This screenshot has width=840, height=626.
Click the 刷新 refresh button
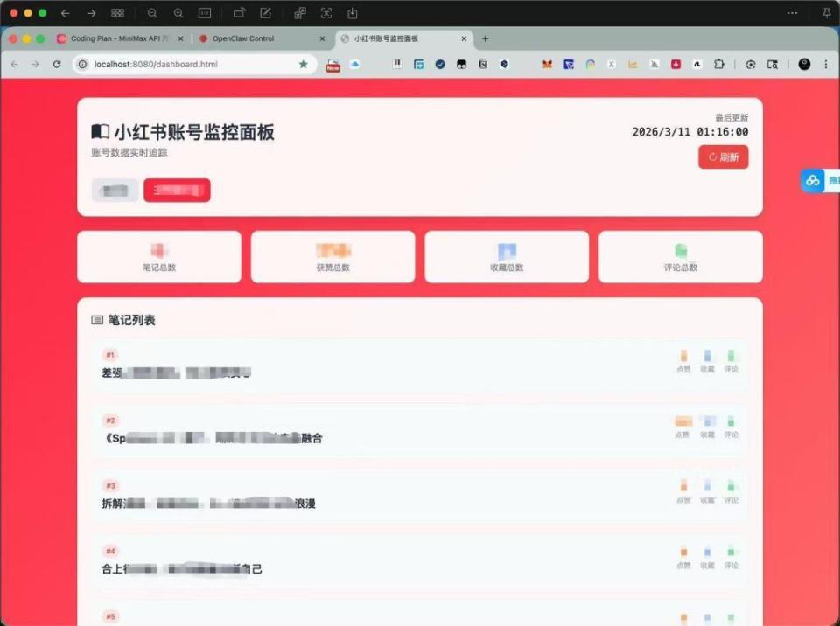click(x=724, y=156)
